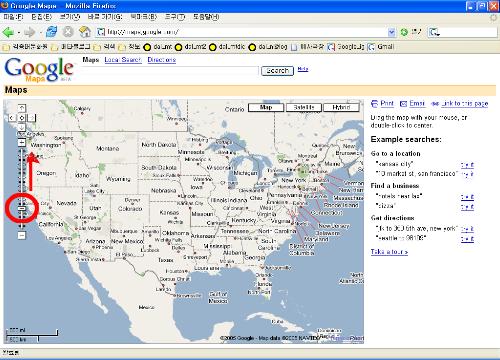Focus the Google Maps search input field
This screenshot has width=500, height=360.
tap(170, 70)
